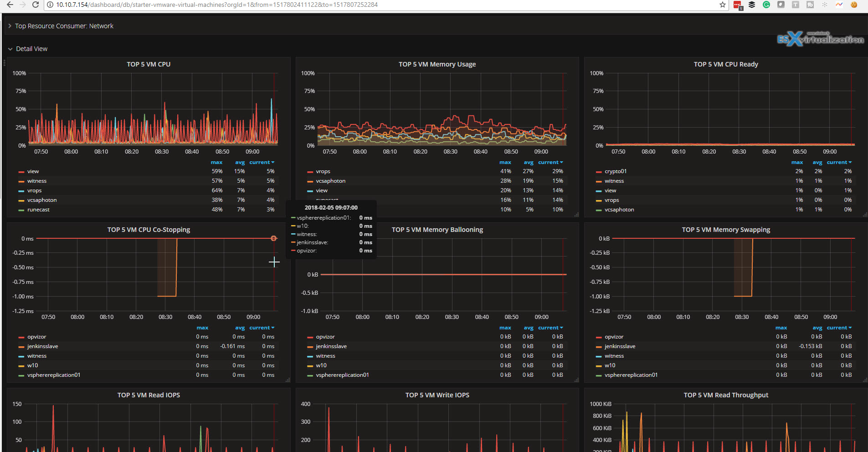The width and height of the screenshot is (868, 452).
Task: Click the '41%' max value for vrops in Memory Usage
Action: tap(505, 171)
